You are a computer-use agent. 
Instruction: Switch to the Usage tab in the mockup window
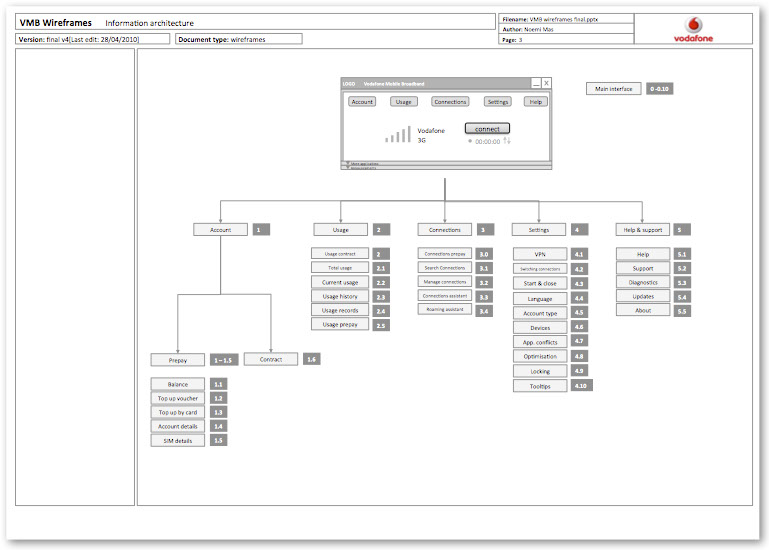coord(403,102)
